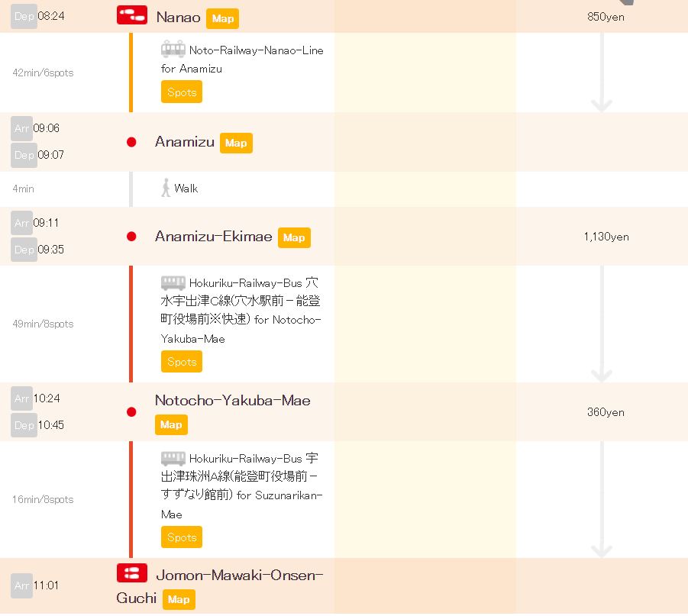Click the Noto-Railway-Nanao-Line for Anamizu text

242,60
